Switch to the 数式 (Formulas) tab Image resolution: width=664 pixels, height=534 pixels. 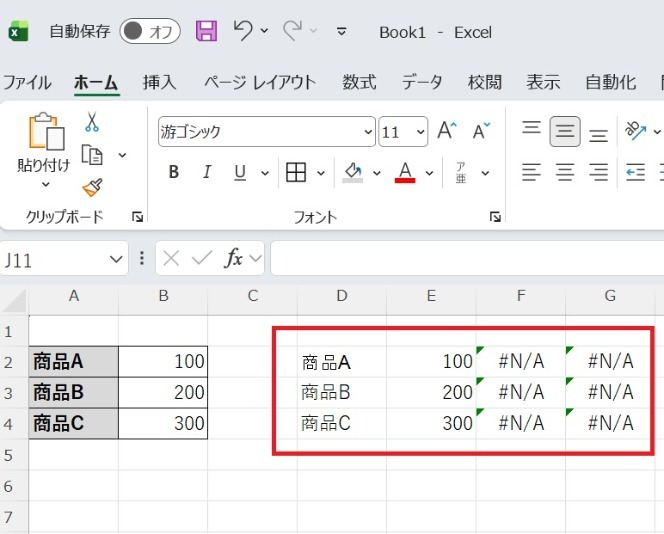click(359, 82)
